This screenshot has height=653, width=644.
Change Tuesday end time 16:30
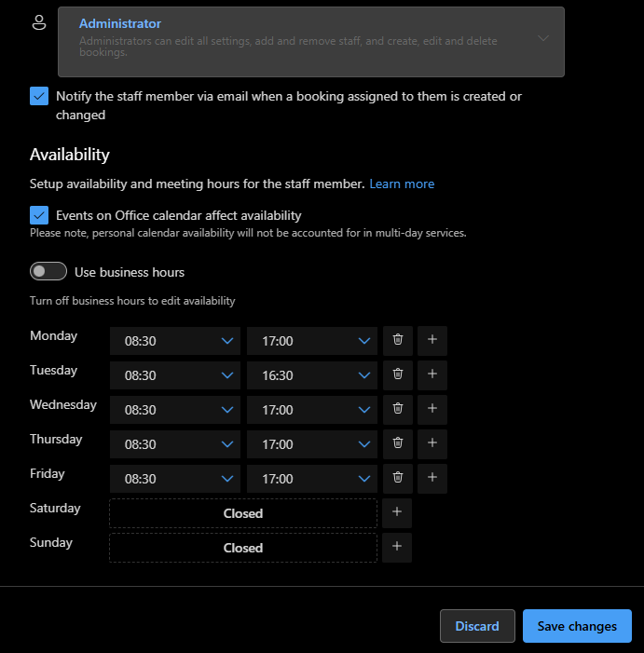(312, 375)
